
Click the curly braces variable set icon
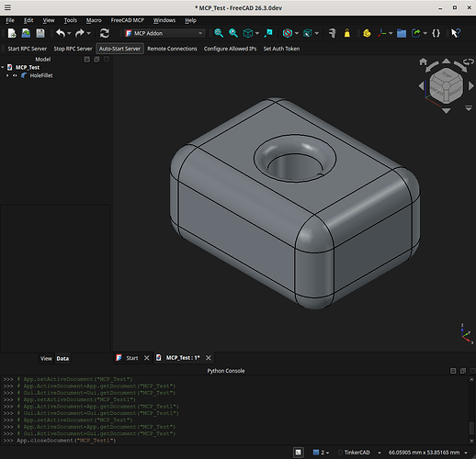436,33
